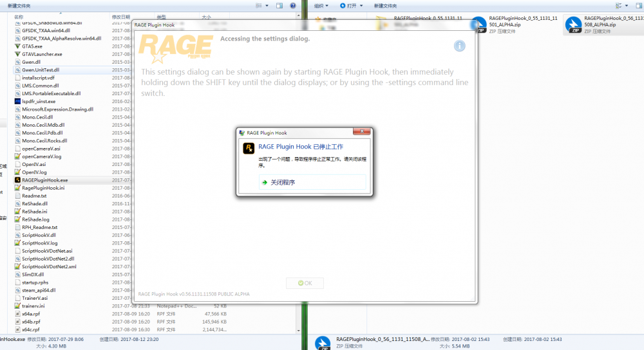Screen dimensions: 644x350
Task: Click 新建文件夹 in right Explorer toolbar
Action: pyautogui.click(x=385, y=6)
